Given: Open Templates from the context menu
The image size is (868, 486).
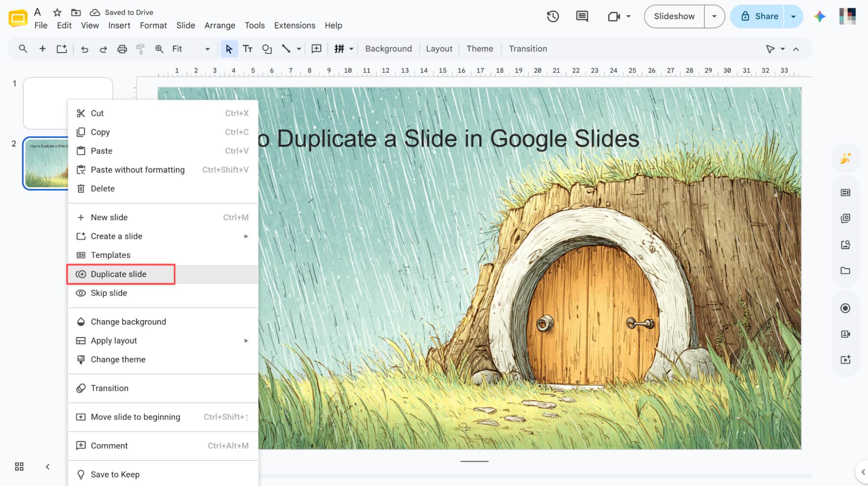Looking at the screenshot, I should click(x=163, y=255).
